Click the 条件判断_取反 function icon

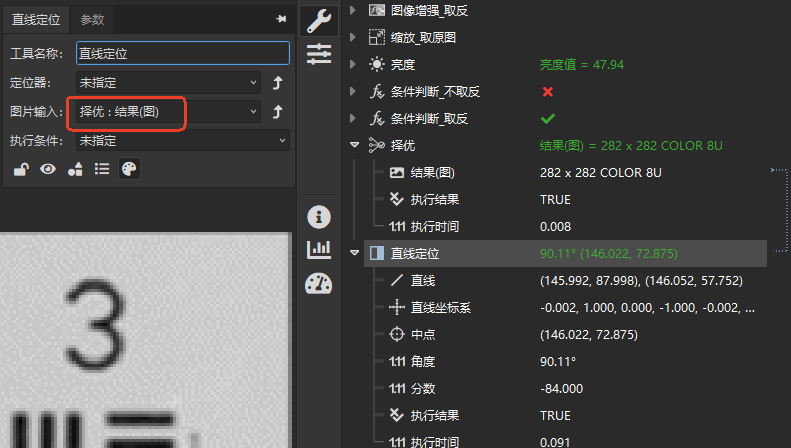coord(377,119)
